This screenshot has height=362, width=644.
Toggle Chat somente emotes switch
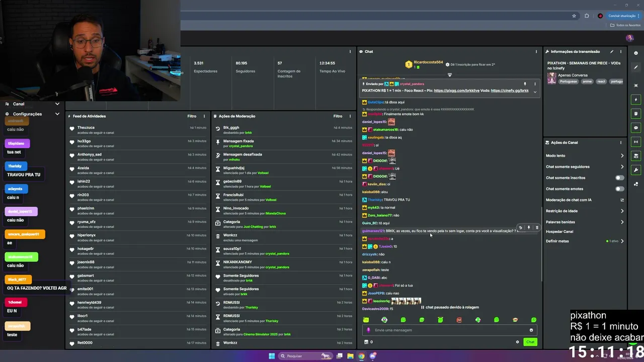(x=620, y=189)
